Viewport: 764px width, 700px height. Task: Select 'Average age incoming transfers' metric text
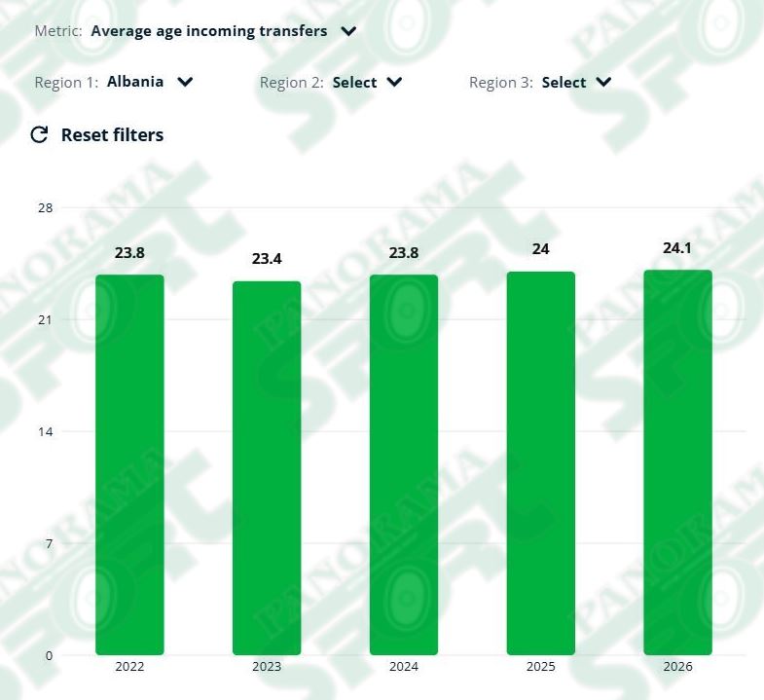click(x=209, y=31)
